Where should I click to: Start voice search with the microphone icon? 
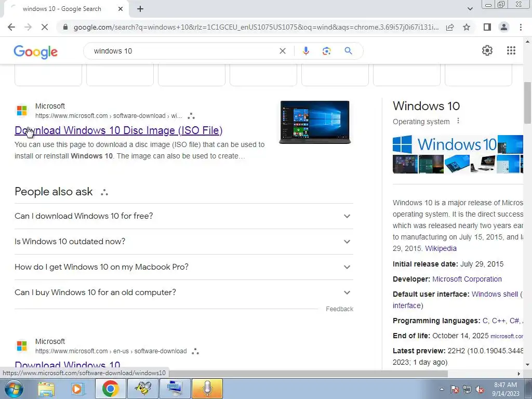(x=305, y=51)
